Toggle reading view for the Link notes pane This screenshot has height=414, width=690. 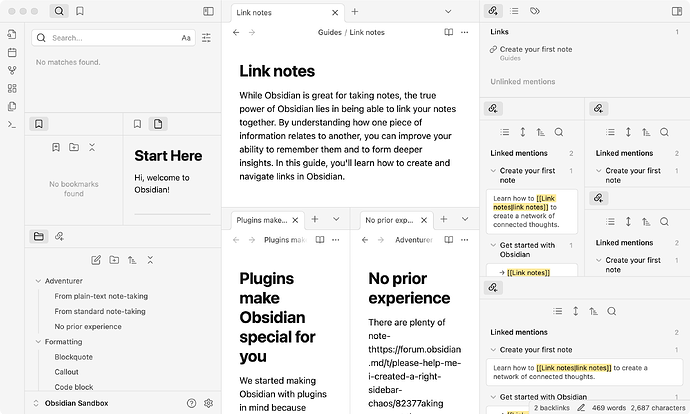(x=448, y=32)
